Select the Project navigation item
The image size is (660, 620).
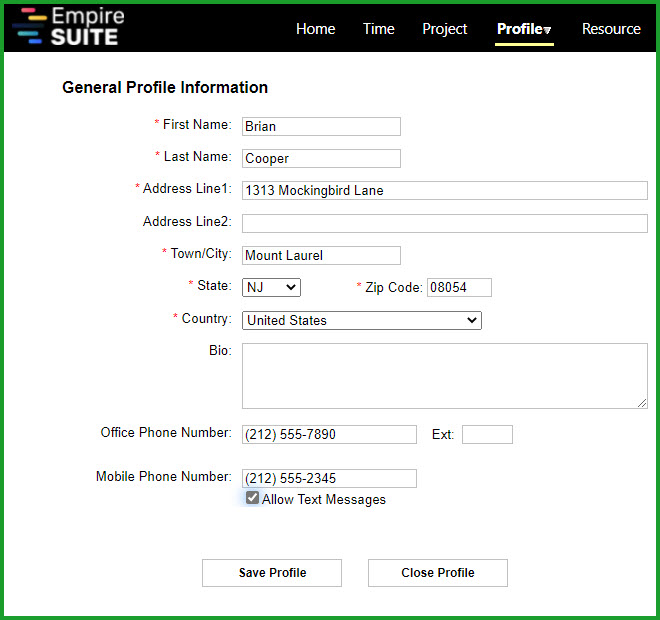[444, 29]
